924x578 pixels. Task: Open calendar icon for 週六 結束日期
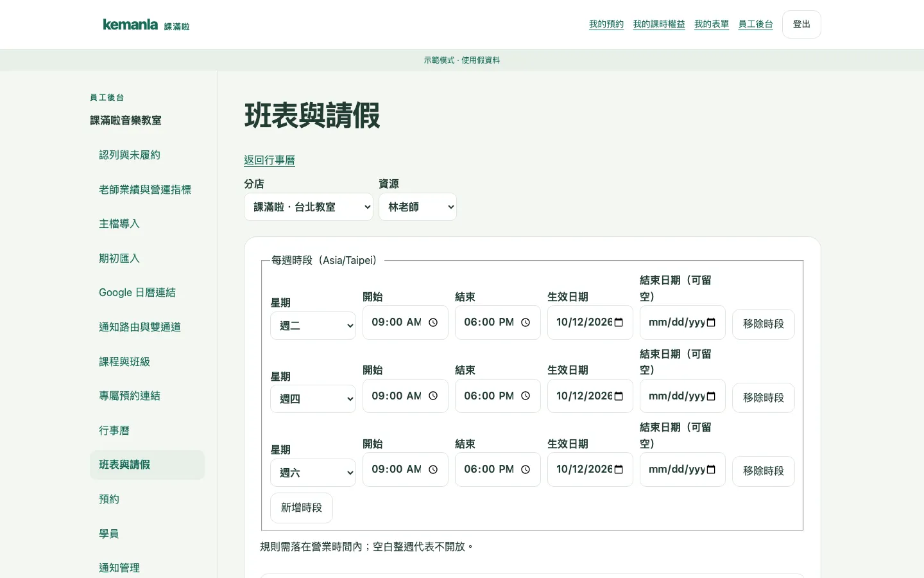pyautogui.click(x=711, y=469)
